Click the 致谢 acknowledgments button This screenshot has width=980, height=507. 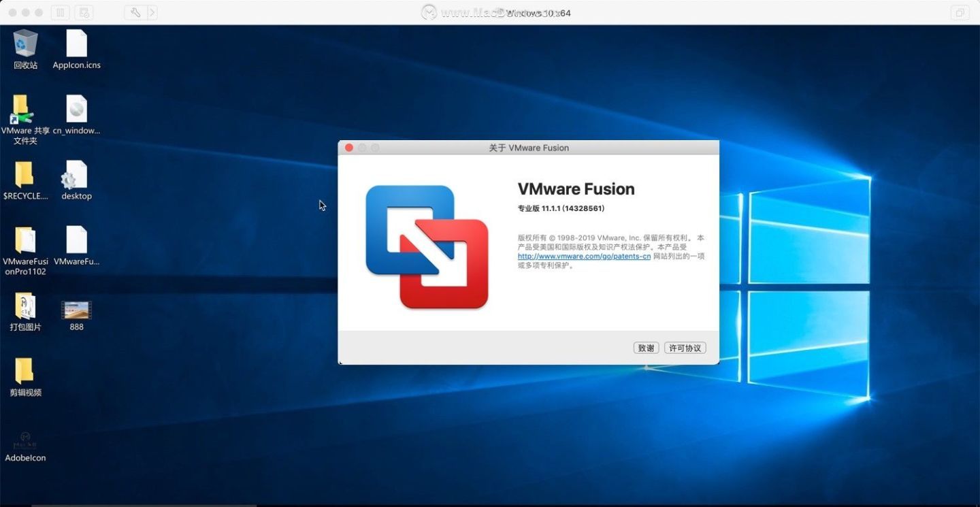[x=645, y=348]
